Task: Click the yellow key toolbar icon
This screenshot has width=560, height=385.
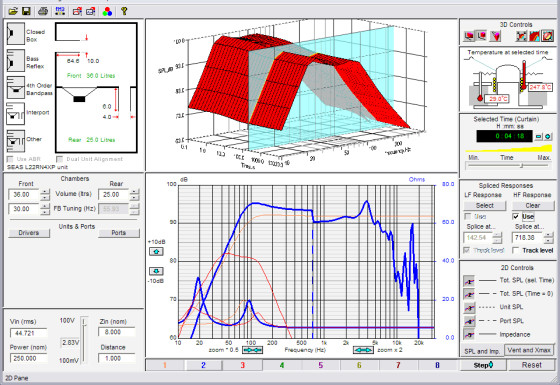Action: click(x=124, y=11)
